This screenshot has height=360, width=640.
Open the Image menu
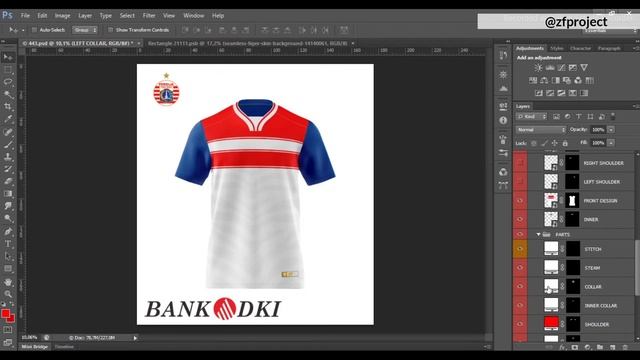tap(62, 16)
